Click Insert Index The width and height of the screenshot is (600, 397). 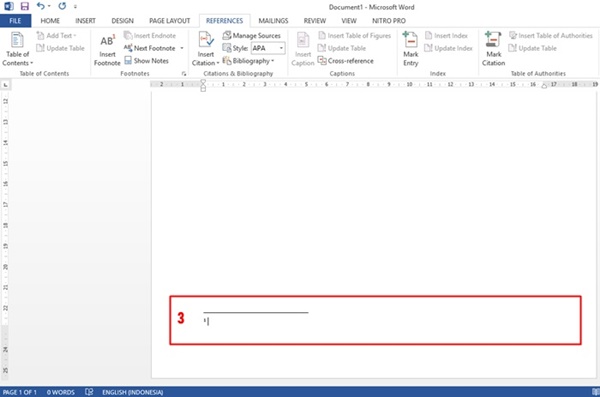pyautogui.click(x=447, y=36)
